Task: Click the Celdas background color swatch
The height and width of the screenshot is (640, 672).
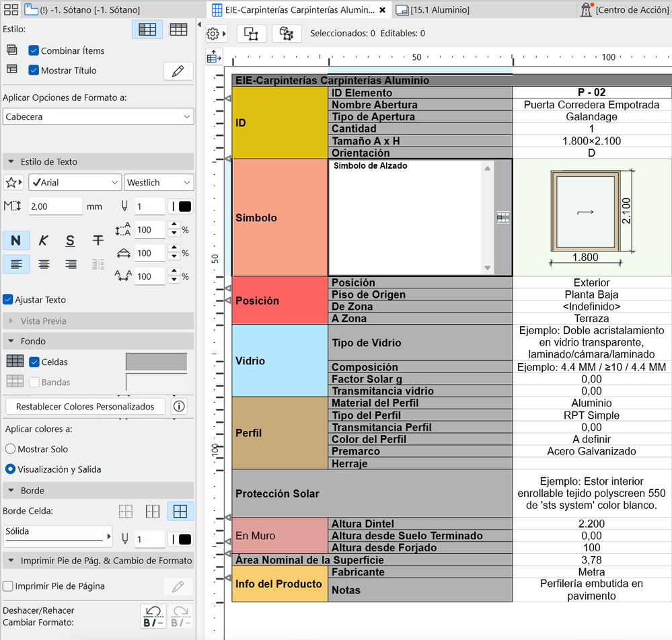Action: tap(156, 362)
